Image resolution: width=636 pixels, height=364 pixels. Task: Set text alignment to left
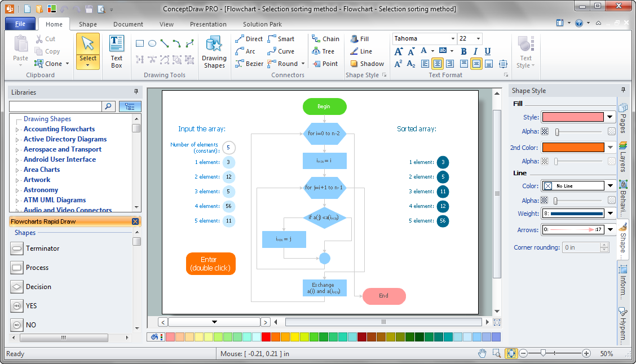425,64
